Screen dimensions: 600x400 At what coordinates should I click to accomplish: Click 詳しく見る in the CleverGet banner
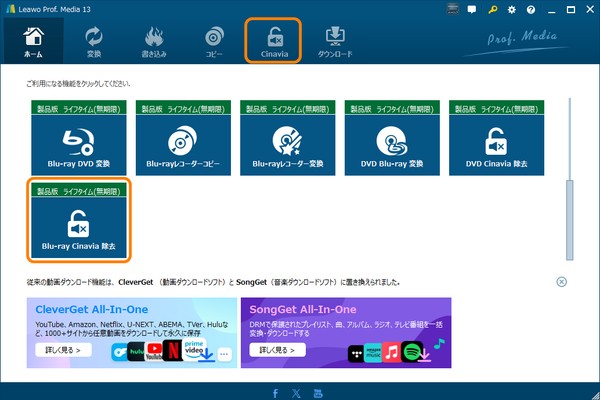click(63, 350)
